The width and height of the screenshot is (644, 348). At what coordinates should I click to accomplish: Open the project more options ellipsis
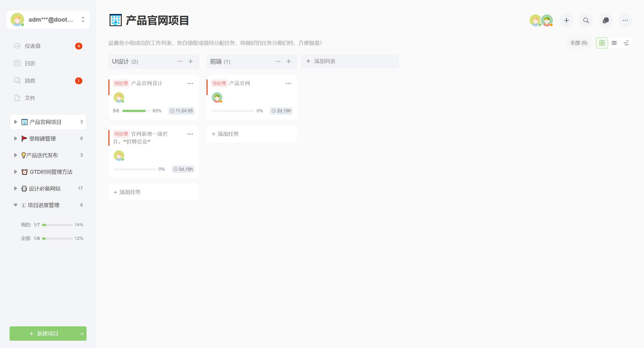[625, 20]
